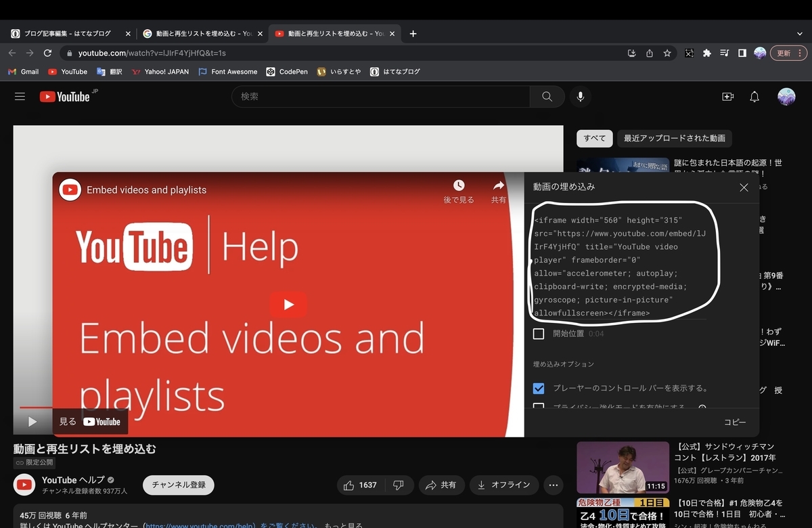Go back with the browser back arrow
The image size is (812, 528).
pos(12,53)
